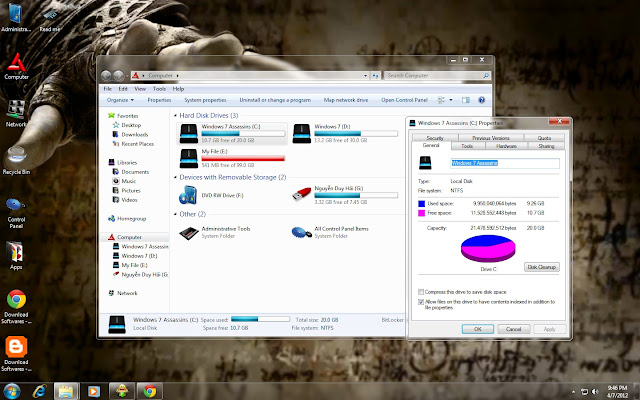Uncheck Allow files on this drive to be indexed
The height and width of the screenshot is (400, 640).
[x=421, y=302]
